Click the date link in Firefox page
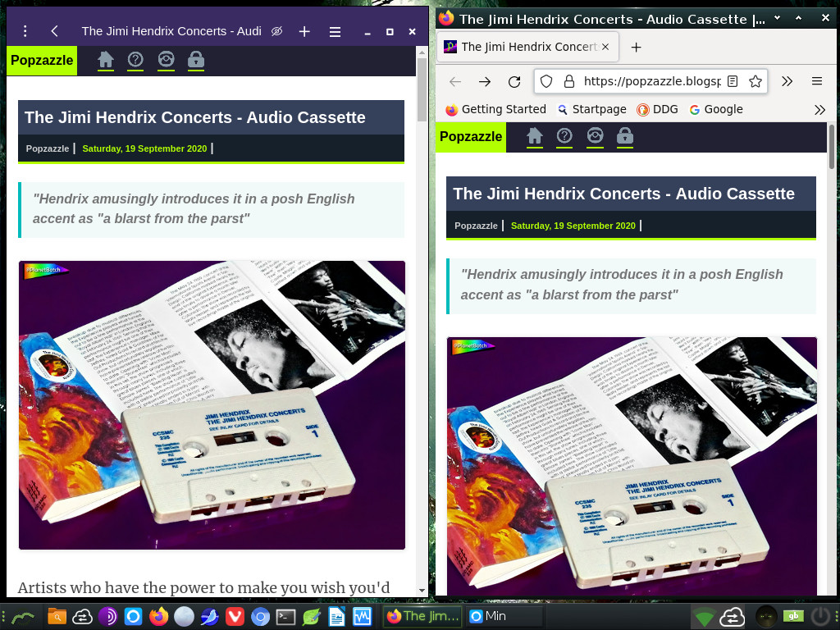 click(573, 226)
